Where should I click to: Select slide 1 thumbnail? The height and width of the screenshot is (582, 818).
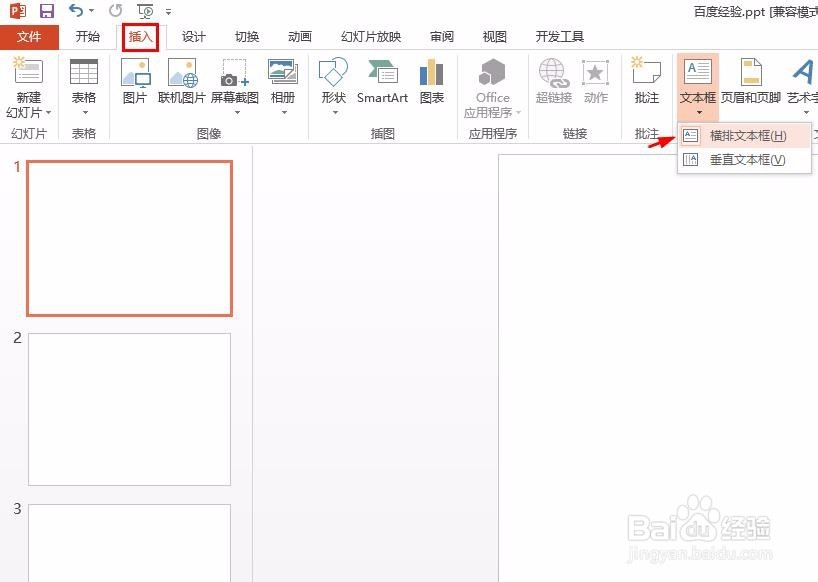[129, 238]
